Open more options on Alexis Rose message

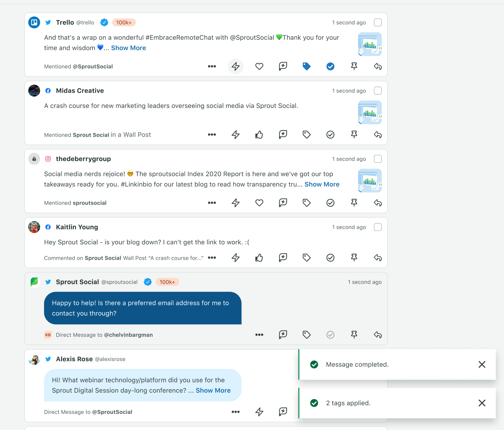click(x=236, y=412)
